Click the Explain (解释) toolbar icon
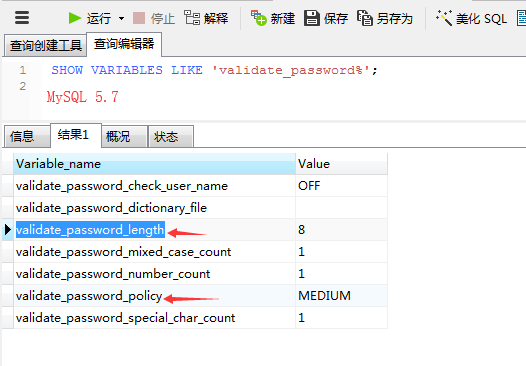Viewport: 526px width, 366px height. (206, 18)
